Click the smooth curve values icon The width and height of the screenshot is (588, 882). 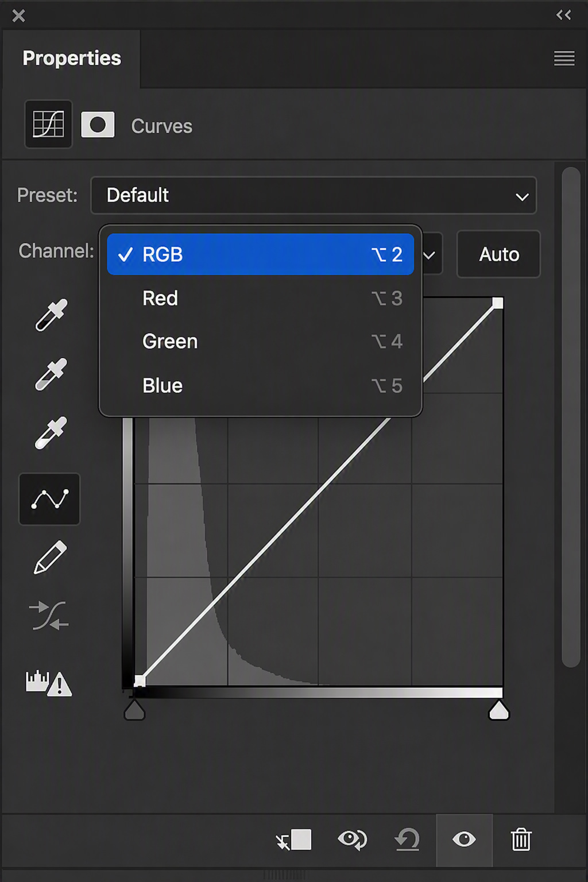(49, 616)
